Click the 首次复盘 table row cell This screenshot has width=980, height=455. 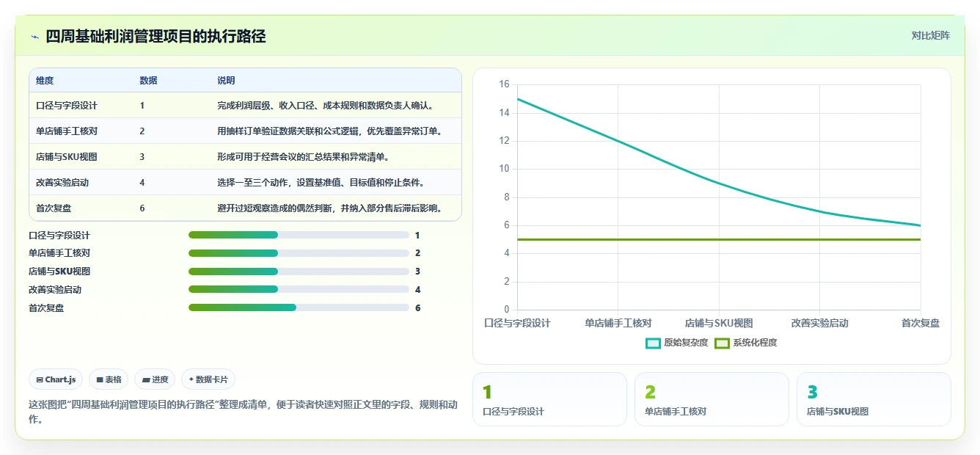tap(54, 208)
